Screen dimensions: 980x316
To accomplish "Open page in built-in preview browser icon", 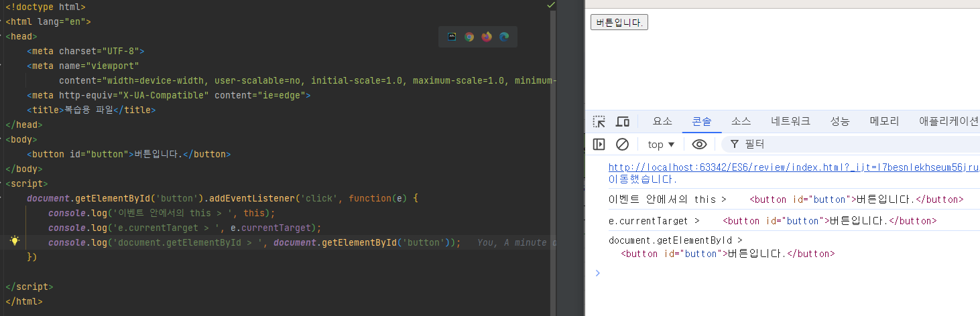I will [452, 37].
